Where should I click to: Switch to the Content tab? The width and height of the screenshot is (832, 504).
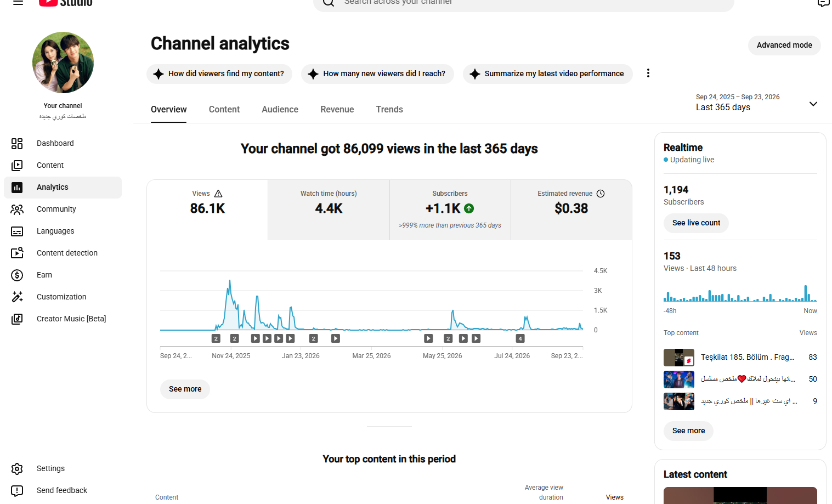pos(224,110)
